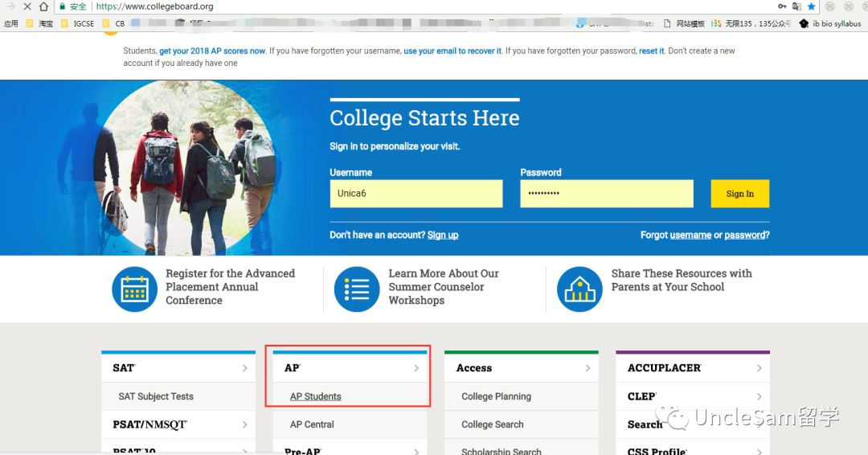868x455 pixels.
Task: Open the ib bio syllabus bookmark
Action: pyautogui.click(x=830, y=24)
